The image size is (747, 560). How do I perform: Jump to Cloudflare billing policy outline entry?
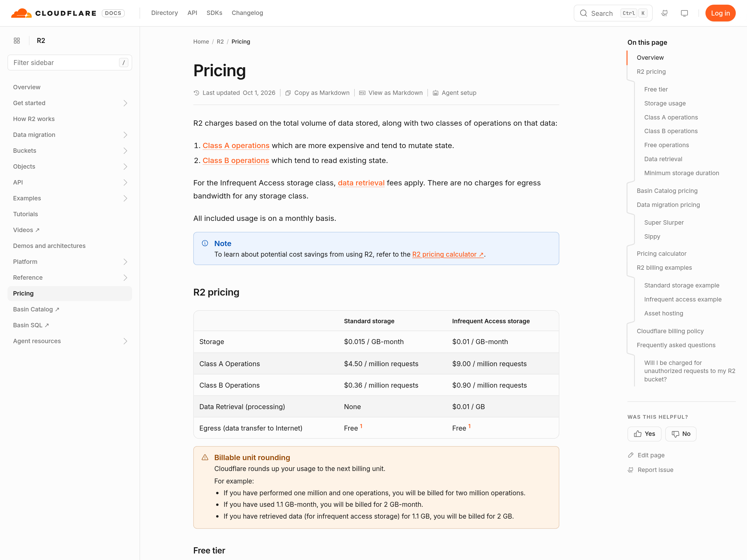coord(670,331)
